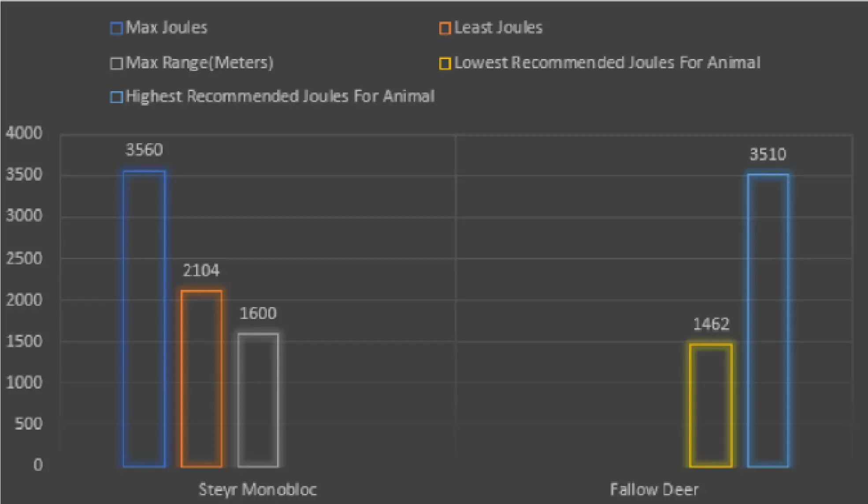The height and width of the screenshot is (504, 868).
Task: Click the grey Max Range bar
Action: 258,400
